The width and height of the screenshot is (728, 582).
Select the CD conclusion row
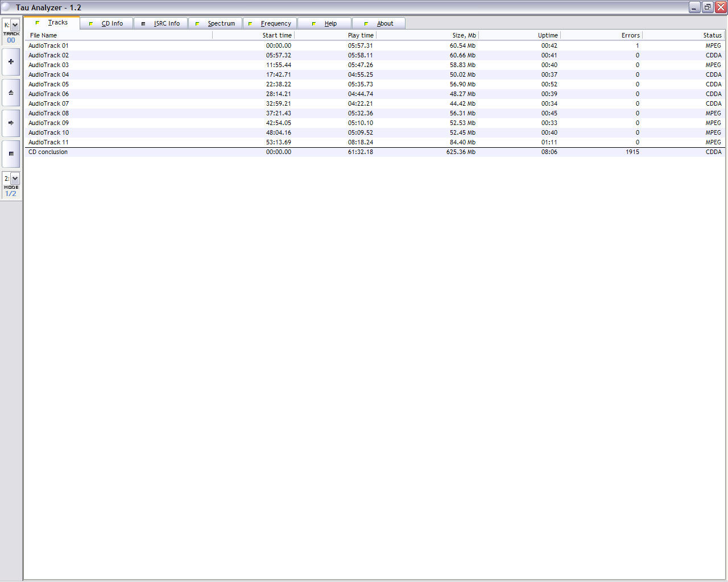[48, 152]
